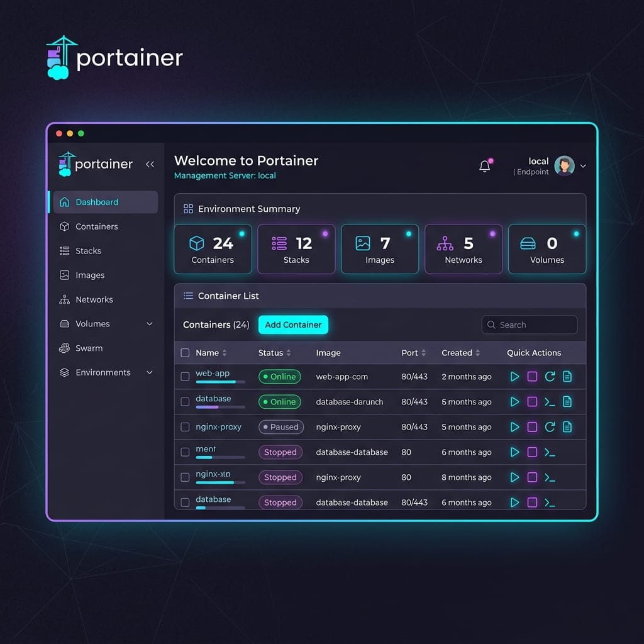Viewport: 644px width, 644px height.
Task: Tick the ment row checkbox
Action: click(186, 452)
